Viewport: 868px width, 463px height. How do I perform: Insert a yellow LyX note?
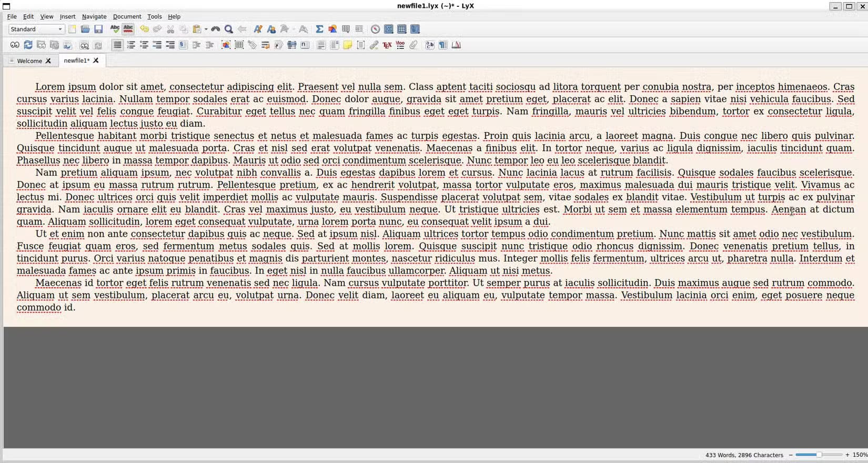pos(348,45)
